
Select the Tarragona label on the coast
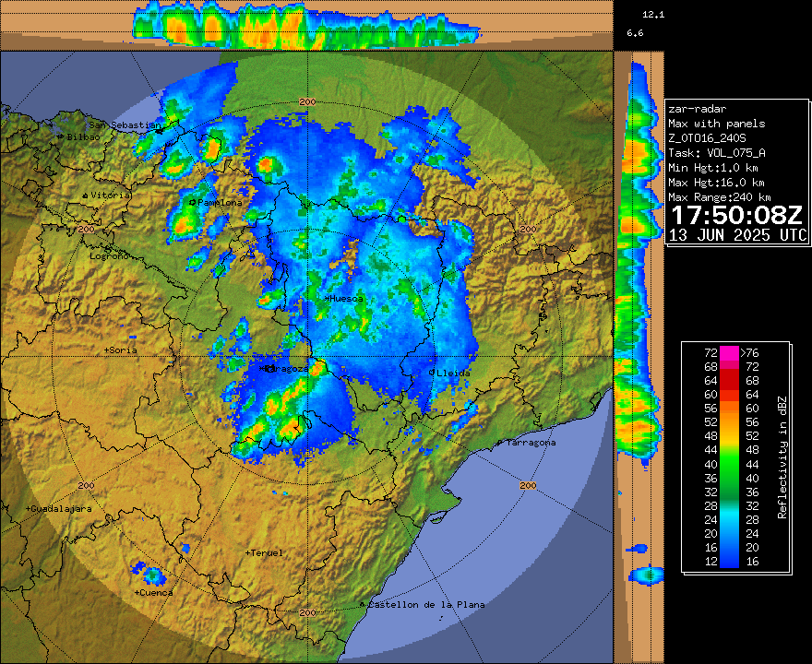click(x=531, y=443)
